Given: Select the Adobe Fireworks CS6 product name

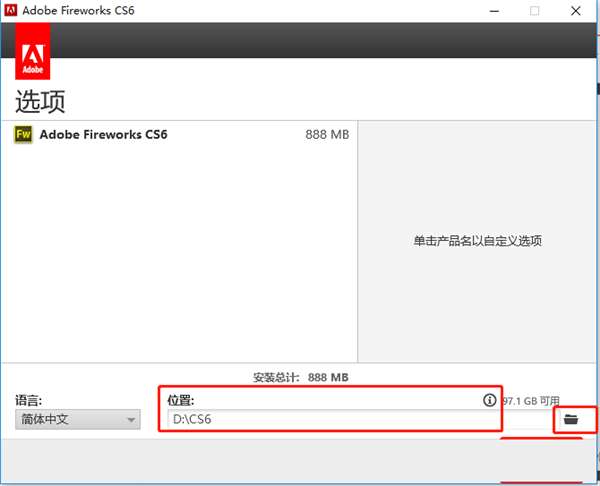Looking at the screenshot, I should click(103, 134).
